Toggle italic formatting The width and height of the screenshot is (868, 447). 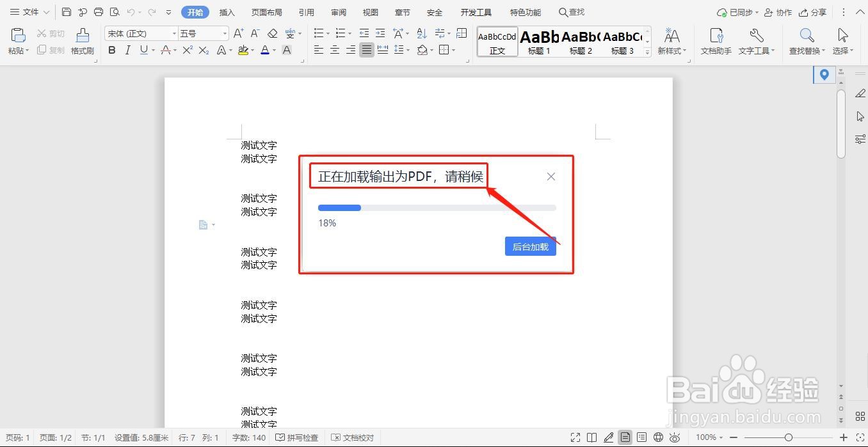(127, 50)
